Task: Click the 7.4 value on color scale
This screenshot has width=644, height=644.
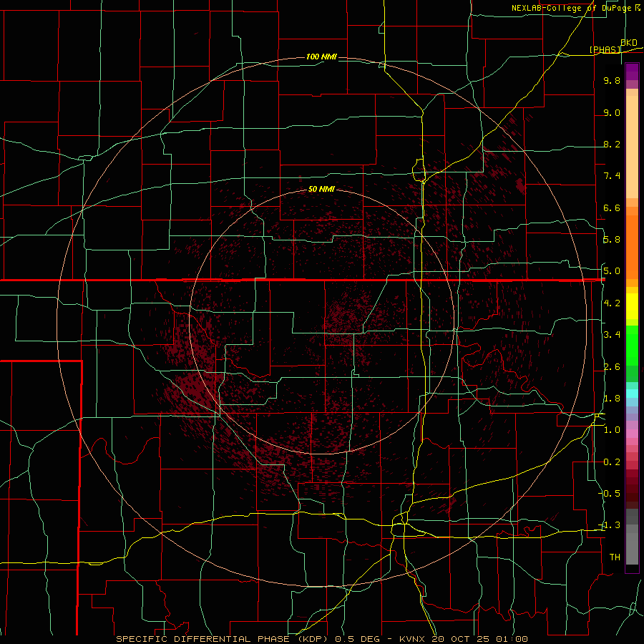Action: pyautogui.click(x=612, y=176)
